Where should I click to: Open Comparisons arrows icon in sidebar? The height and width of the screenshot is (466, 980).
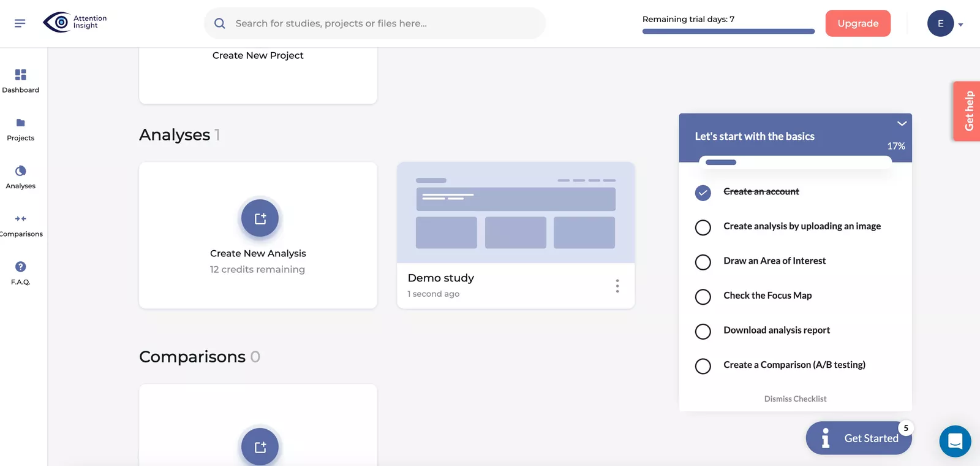(x=20, y=218)
